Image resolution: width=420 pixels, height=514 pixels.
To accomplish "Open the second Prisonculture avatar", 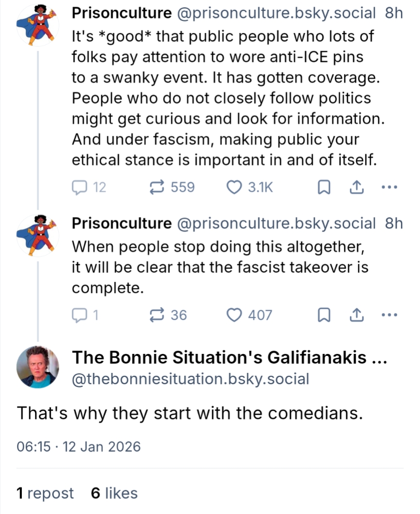I will [37, 235].
